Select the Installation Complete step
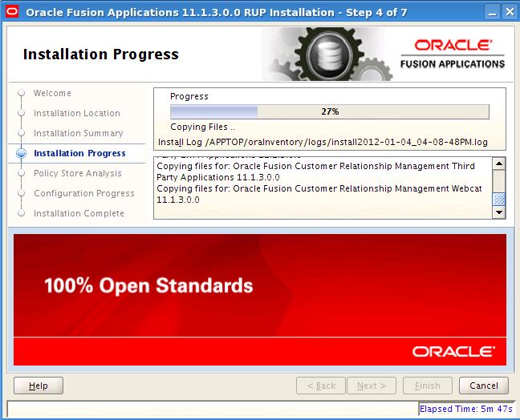Image resolution: width=520 pixels, height=420 pixels. (79, 213)
